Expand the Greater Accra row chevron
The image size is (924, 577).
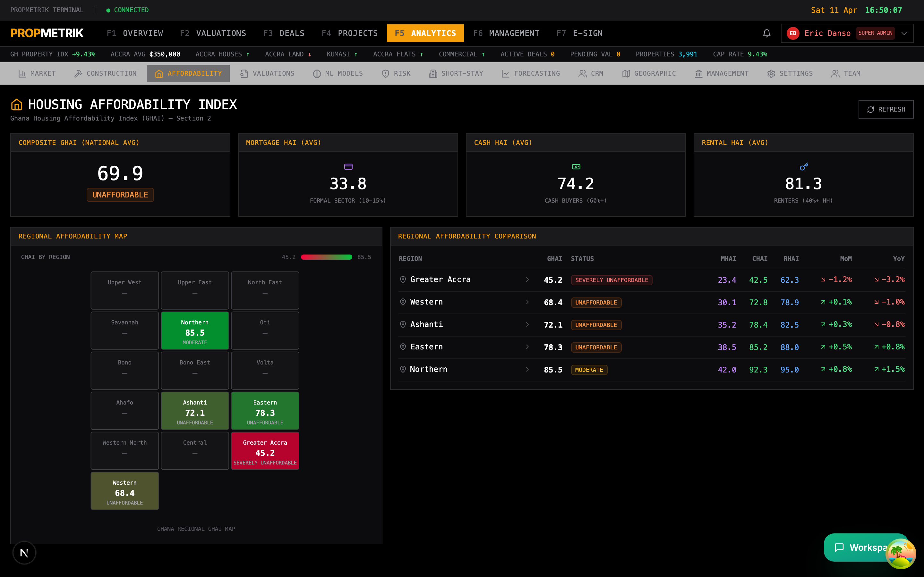coord(527,279)
